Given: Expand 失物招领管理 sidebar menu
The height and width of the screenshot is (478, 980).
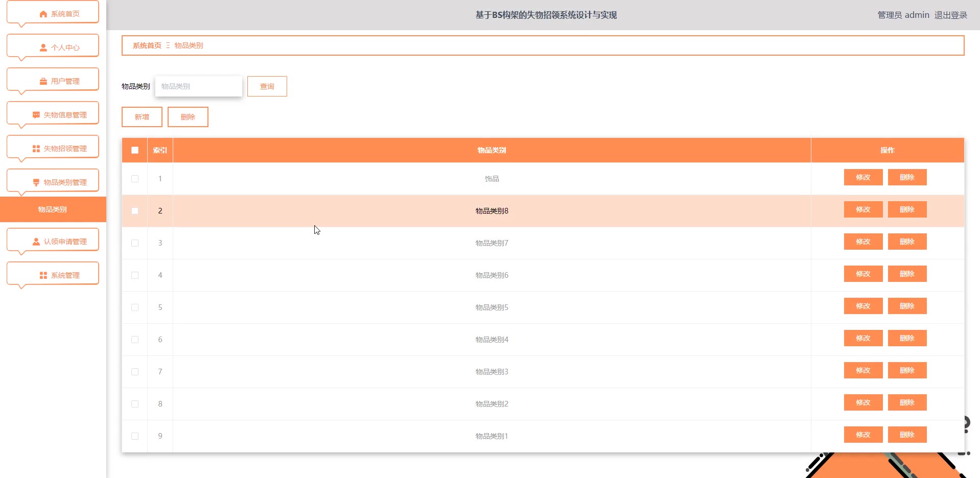Looking at the screenshot, I should 53,148.
